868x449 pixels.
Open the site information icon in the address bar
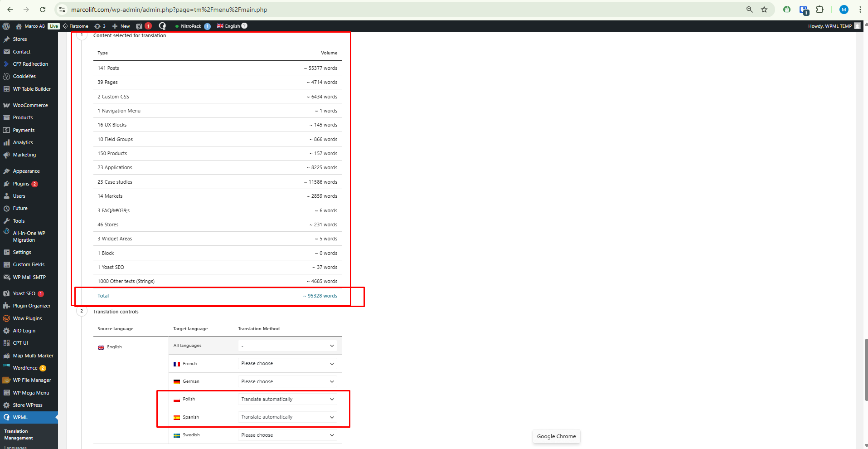(62, 10)
